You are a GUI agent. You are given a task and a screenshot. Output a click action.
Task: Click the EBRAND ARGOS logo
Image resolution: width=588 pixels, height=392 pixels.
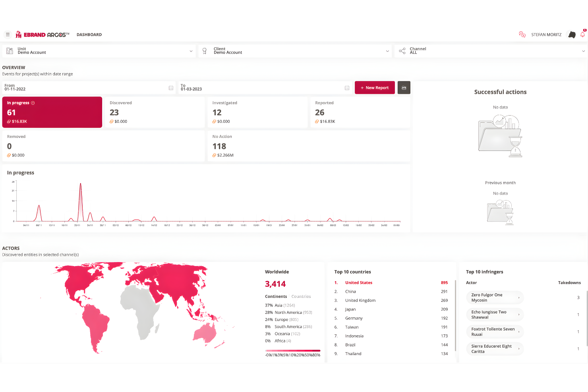[41, 35]
